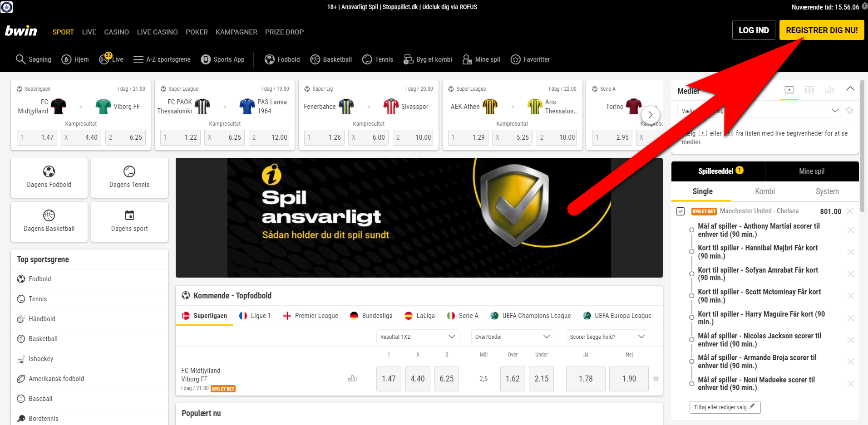Open Live events with 52 badge

pyautogui.click(x=111, y=59)
